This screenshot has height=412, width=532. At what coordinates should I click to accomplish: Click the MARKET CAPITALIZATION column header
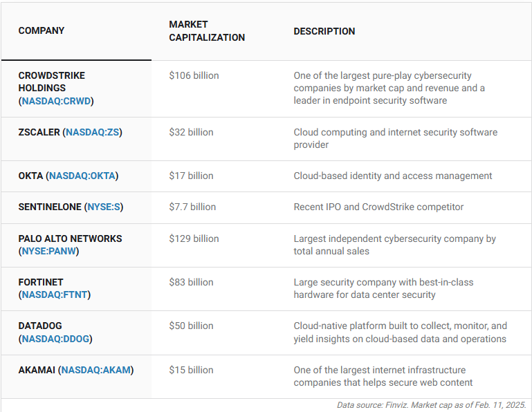[x=207, y=31]
